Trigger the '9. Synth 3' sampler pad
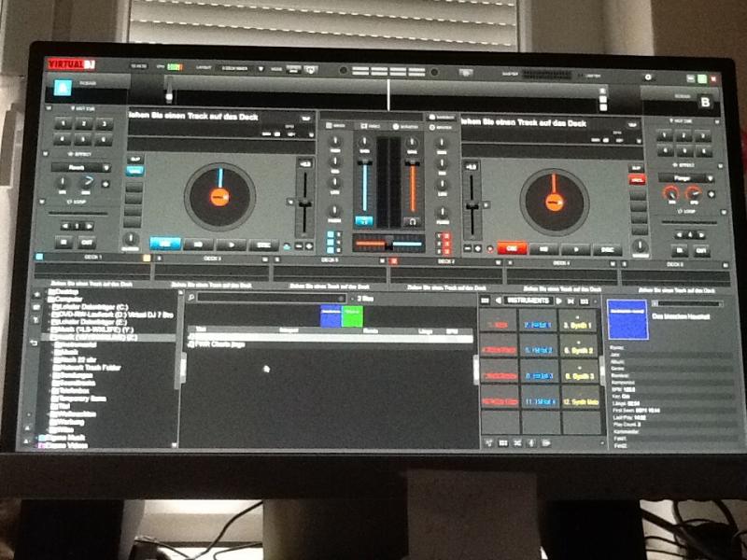Image resolution: width=747 pixels, height=560 pixels. point(580,372)
